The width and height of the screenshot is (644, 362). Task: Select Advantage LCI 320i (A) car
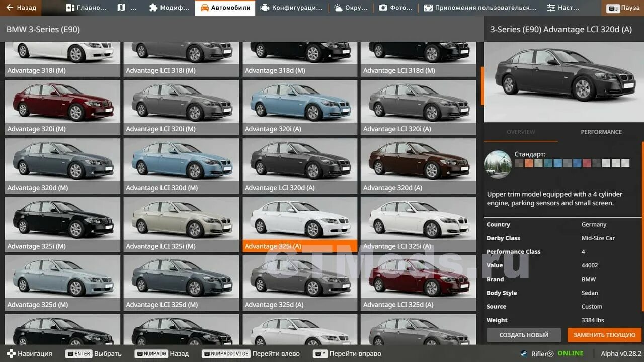[418, 108]
